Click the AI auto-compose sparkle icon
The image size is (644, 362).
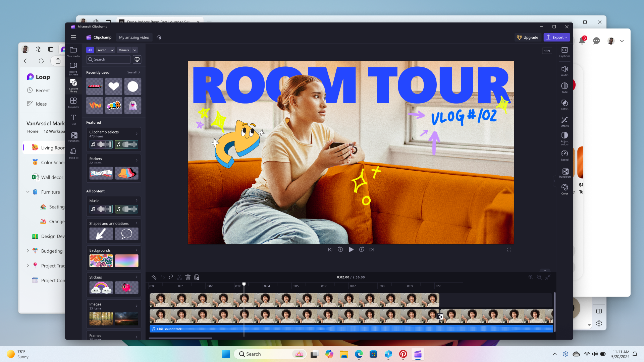pos(154,277)
